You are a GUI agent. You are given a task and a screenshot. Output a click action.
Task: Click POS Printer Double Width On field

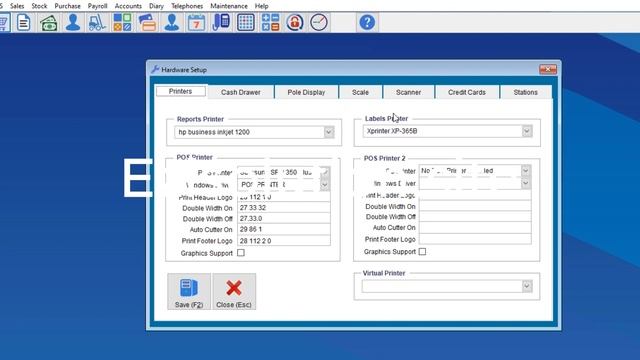click(x=284, y=208)
